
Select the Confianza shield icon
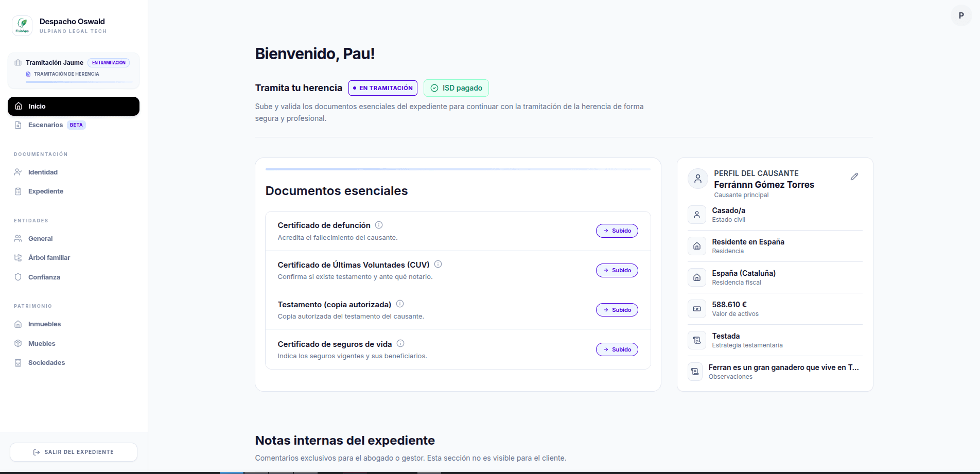click(19, 277)
